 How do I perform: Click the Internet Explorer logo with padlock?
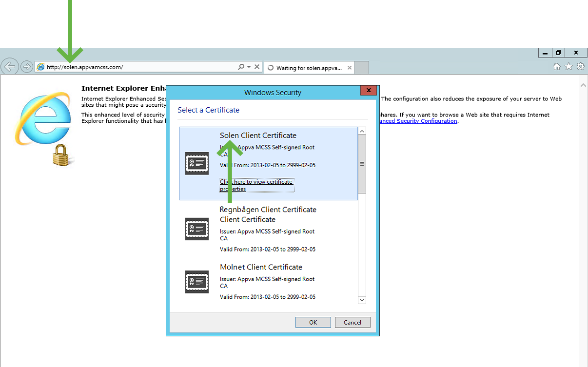[45, 128]
